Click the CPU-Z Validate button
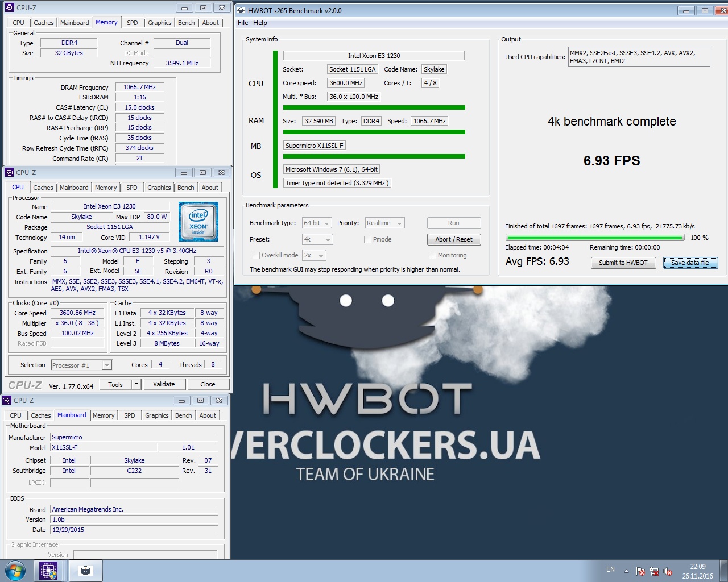The width and height of the screenshot is (728, 582). pos(164,384)
